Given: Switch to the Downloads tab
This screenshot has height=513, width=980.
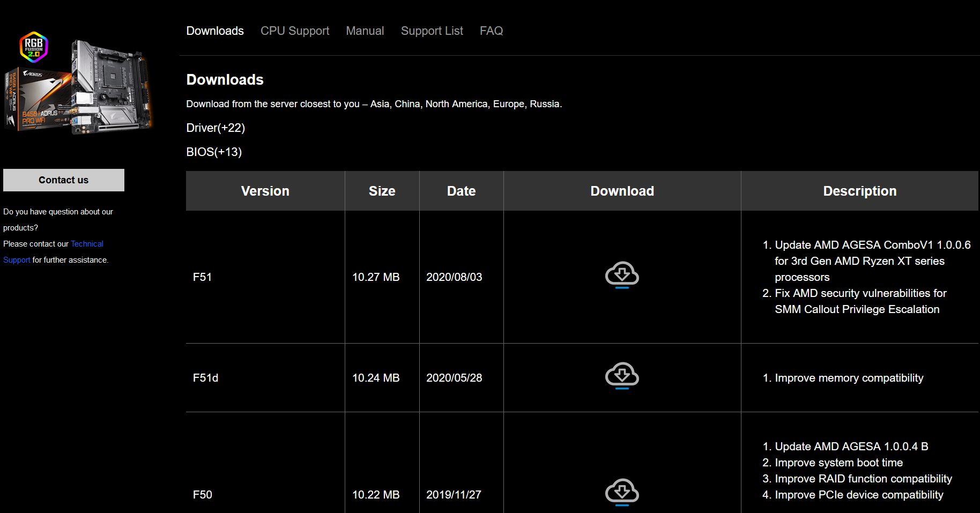Looking at the screenshot, I should pyautogui.click(x=215, y=31).
